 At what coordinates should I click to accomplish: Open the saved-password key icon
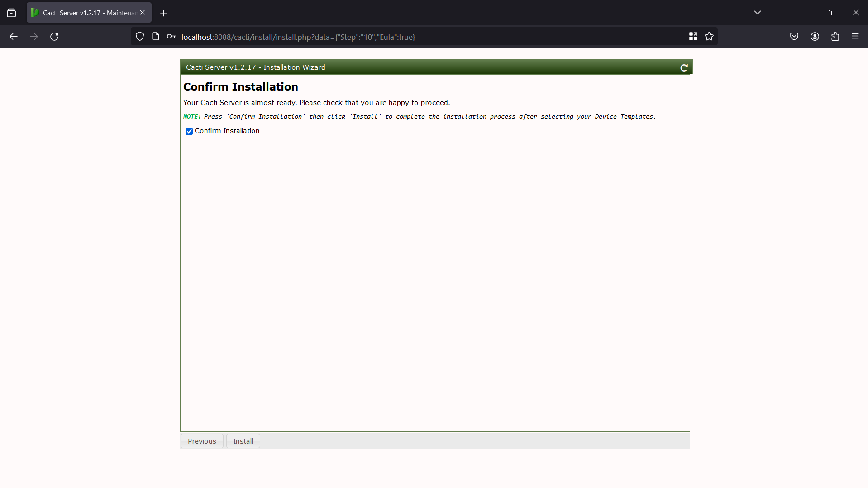tap(171, 37)
